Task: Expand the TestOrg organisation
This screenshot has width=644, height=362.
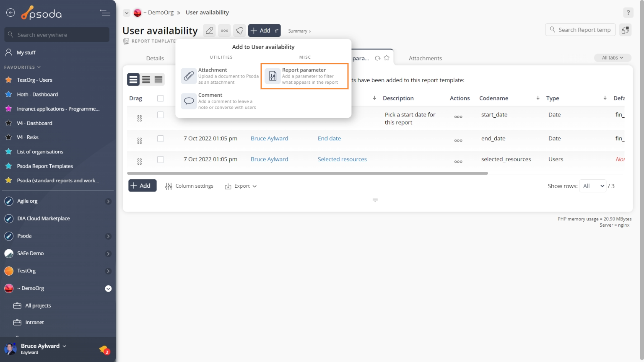Action: [108, 271]
